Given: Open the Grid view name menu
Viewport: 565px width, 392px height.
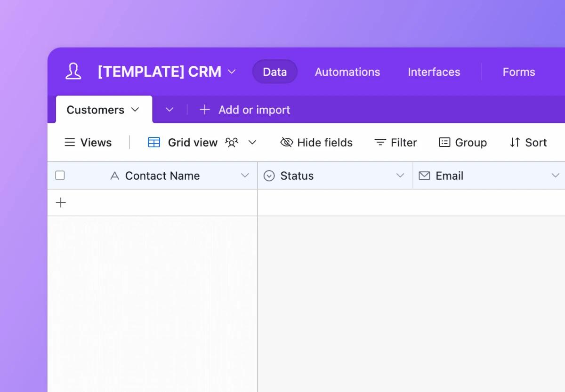Looking at the screenshot, I should (193, 142).
